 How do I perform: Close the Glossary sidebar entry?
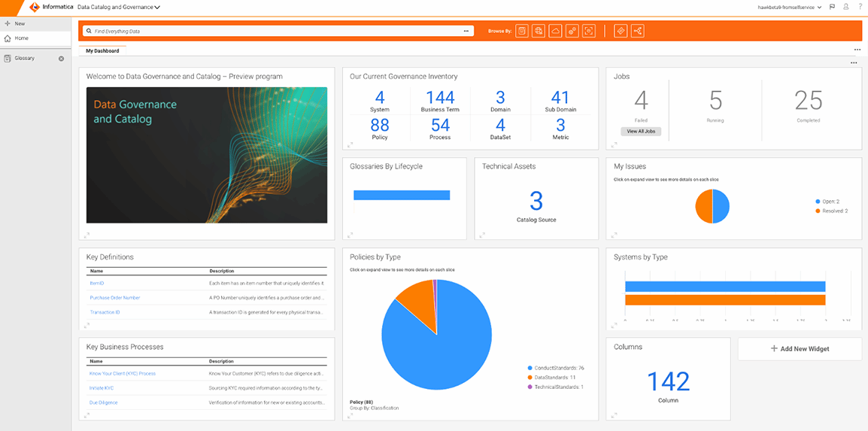click(x=62, y=58)
